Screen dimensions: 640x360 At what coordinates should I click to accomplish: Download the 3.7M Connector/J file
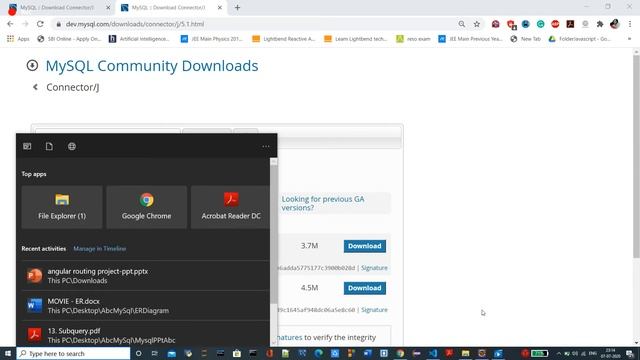pos(364,246)
